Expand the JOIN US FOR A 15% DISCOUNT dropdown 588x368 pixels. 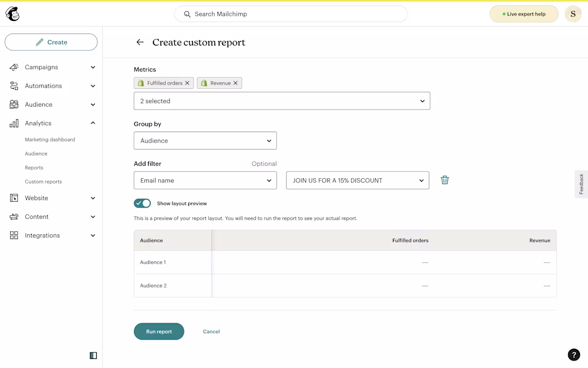point(357,180)
